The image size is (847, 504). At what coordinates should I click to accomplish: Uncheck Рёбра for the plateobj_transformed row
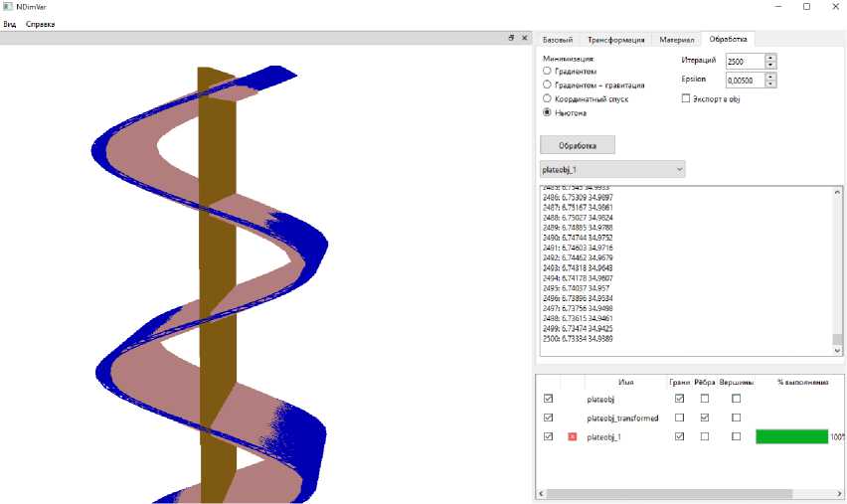705,418
